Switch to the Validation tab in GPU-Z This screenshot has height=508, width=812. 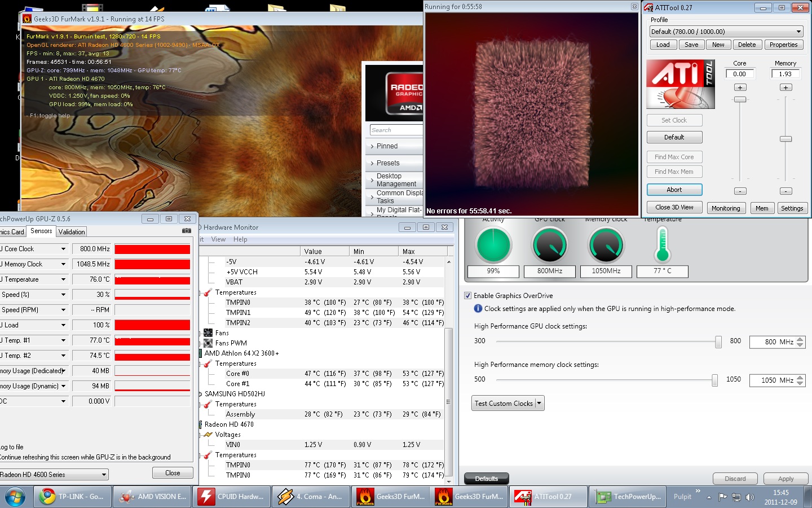[x=72, y=232]
